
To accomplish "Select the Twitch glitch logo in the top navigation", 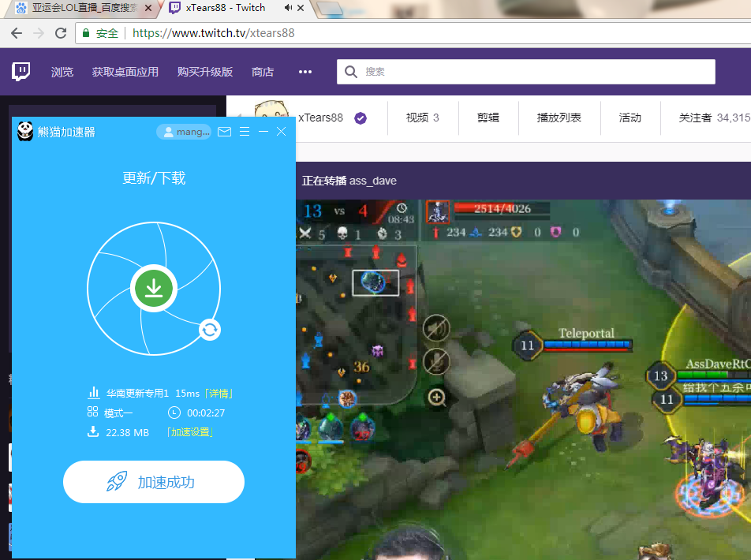I will pos(21,71).
